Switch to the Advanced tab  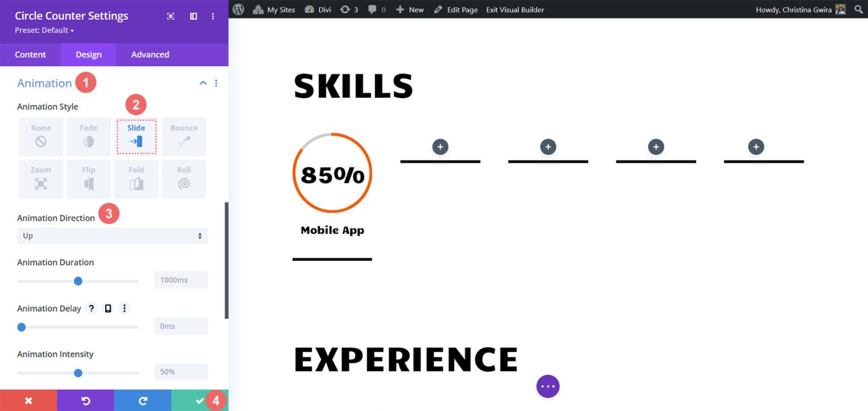click(150, 54)
